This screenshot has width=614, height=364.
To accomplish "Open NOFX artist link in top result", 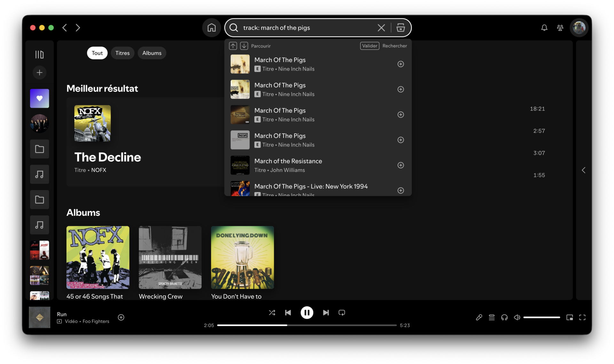I will 98,170.
